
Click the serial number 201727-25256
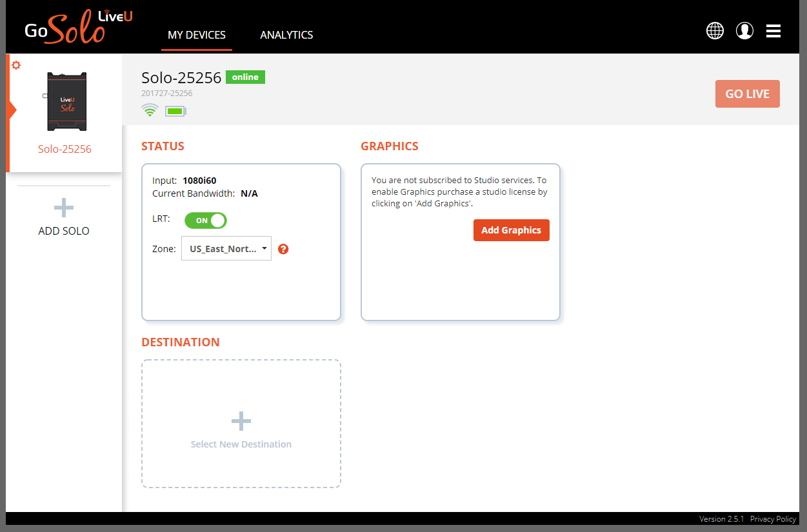click(x=167, y=94)
